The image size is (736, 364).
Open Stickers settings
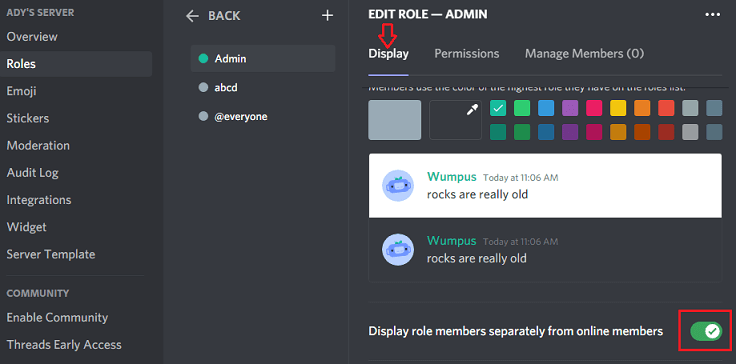28,118
